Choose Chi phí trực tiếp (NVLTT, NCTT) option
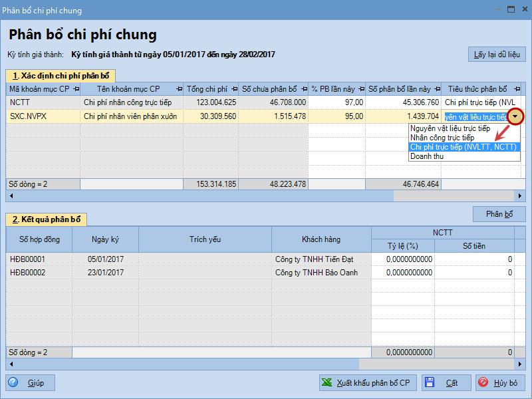 pos(464,147)
